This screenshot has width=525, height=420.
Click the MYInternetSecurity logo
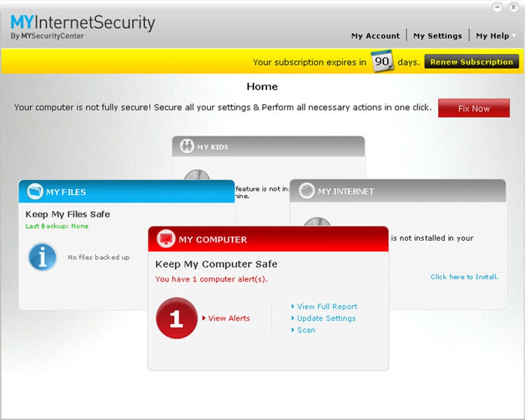pyautogui.click(x=83, y=27)
